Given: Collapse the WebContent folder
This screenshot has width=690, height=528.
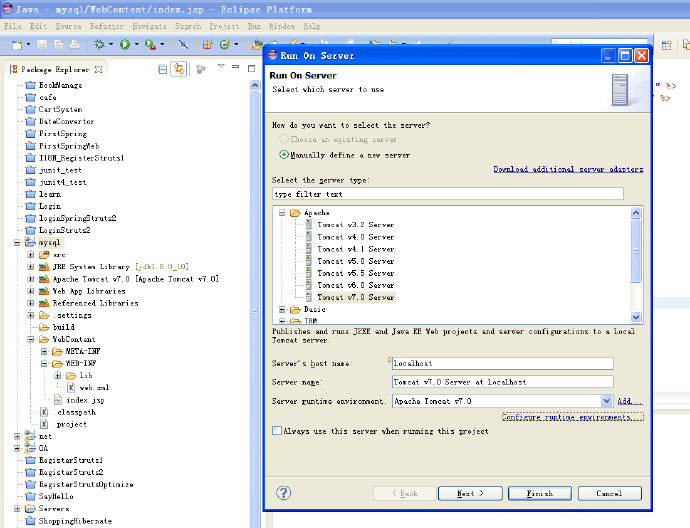Looking at the screenshot, I should click(31, 339).
